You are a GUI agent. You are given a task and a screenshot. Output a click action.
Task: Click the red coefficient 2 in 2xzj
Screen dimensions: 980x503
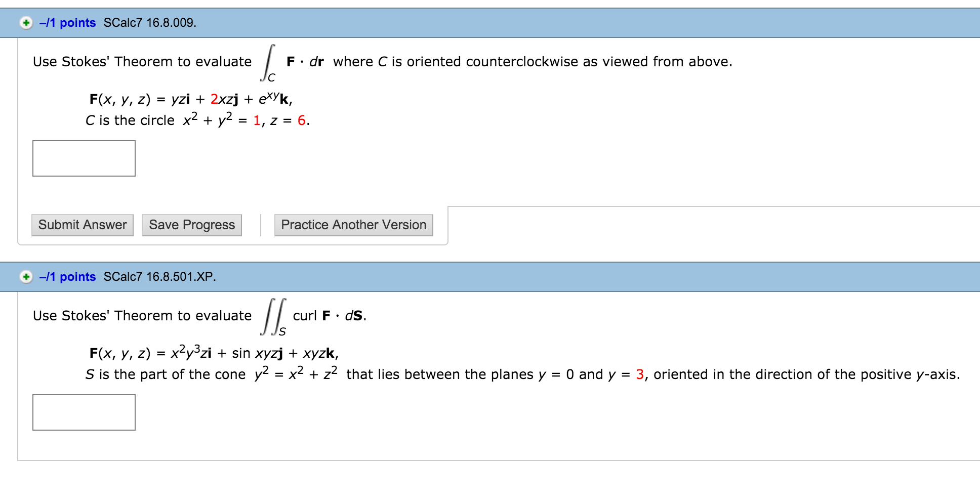point(214,99)
